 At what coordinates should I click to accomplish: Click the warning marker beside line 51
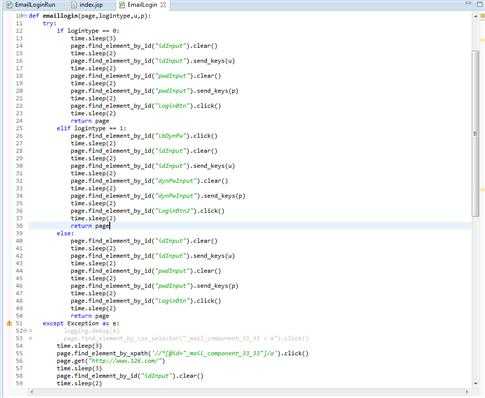[x=9, y=323]
